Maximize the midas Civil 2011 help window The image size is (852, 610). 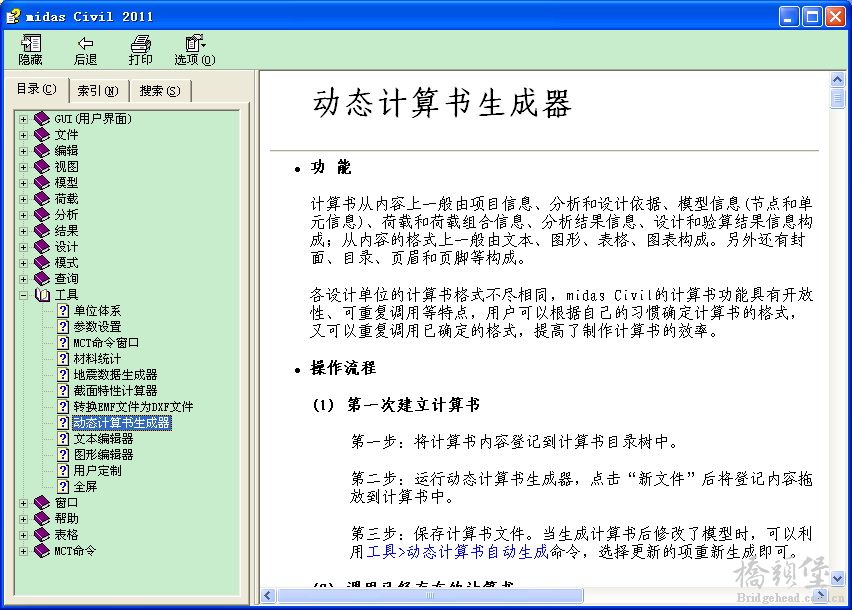point(812,16)
